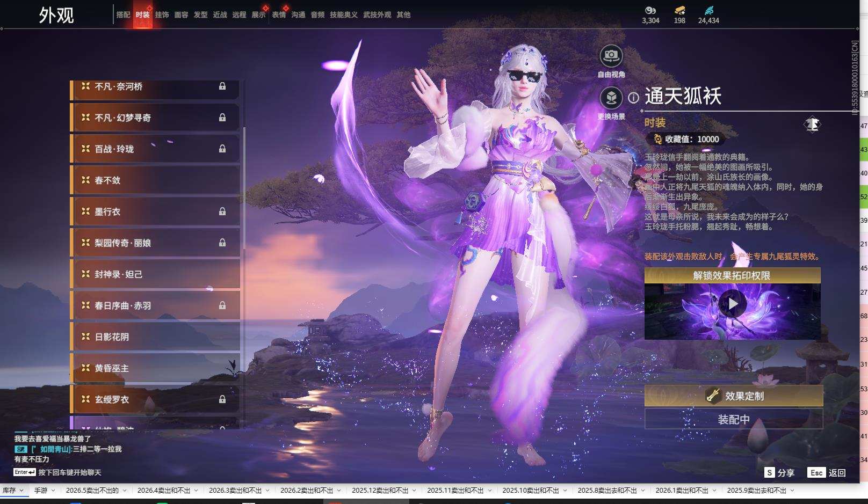Click the channel badge before 如闻青山
868x504 pixels.
coord(20,449)
